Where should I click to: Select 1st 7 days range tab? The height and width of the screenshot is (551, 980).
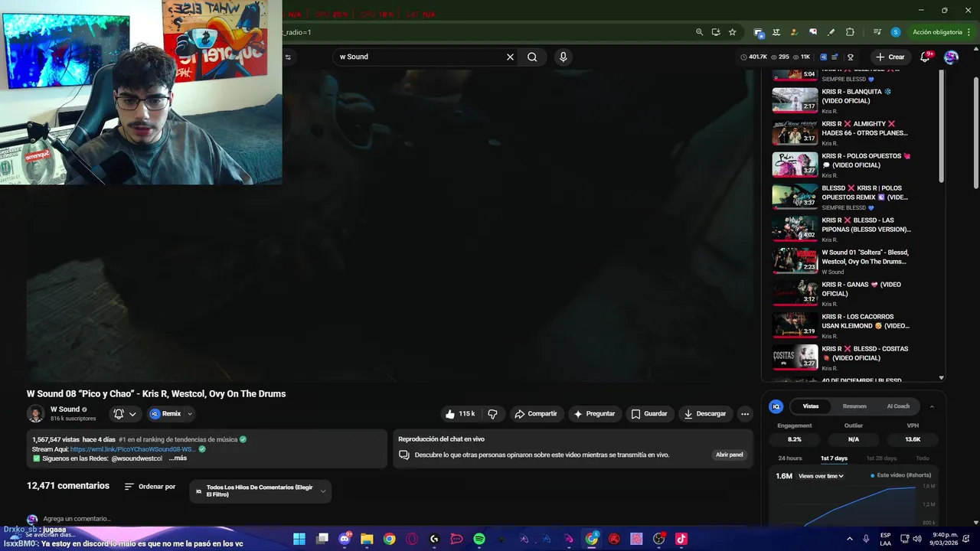pos(834,458)
